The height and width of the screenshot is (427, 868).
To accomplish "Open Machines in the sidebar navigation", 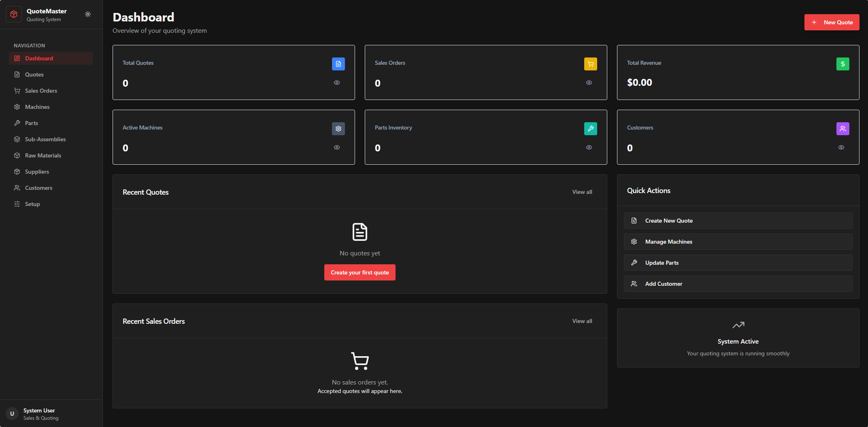I will coord(51,107).
